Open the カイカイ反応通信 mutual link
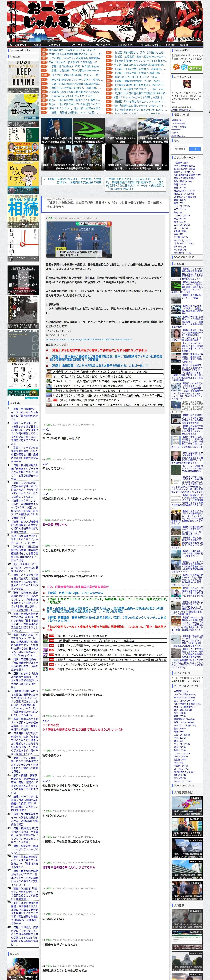Screen dimensions: 210x980 [x=178, y=123]
